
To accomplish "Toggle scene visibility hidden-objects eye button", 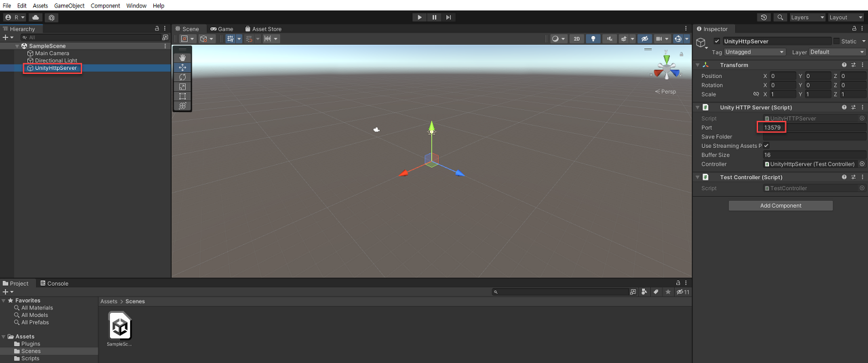I will click(x=645, y=39).
